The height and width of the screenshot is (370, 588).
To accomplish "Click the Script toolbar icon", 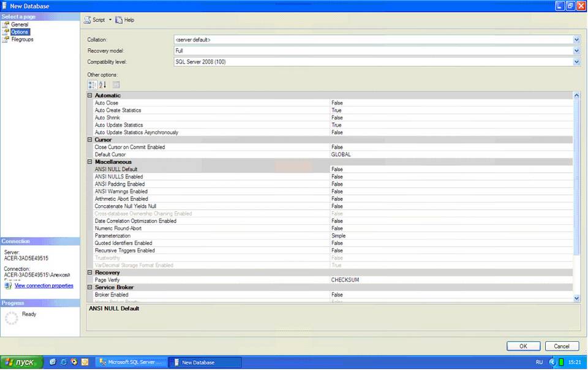I will tap(88, 20).
